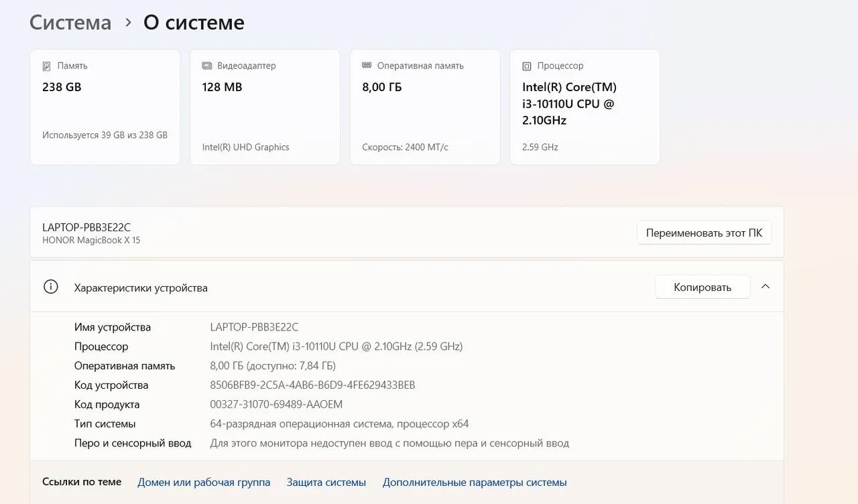Click 'HONOR MagicBook X 15' model text
Screen dimensions: 858x504
pos(91,240)
